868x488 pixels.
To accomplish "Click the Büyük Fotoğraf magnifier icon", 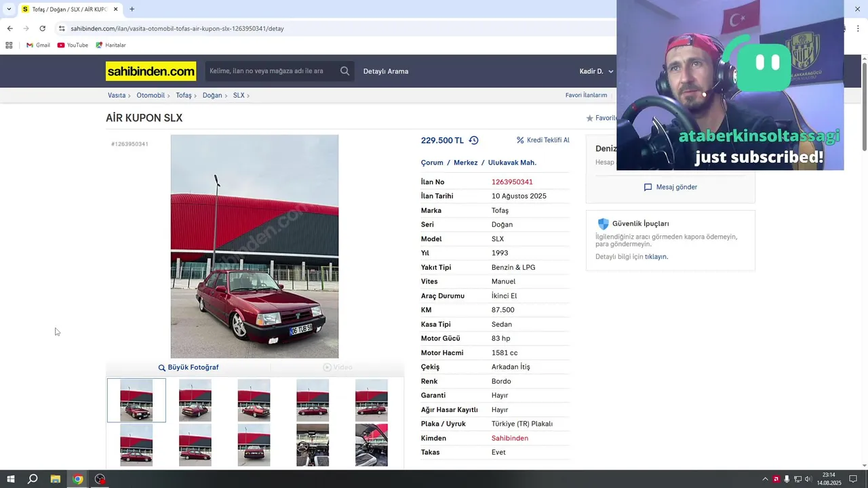I will coord(162,367).
